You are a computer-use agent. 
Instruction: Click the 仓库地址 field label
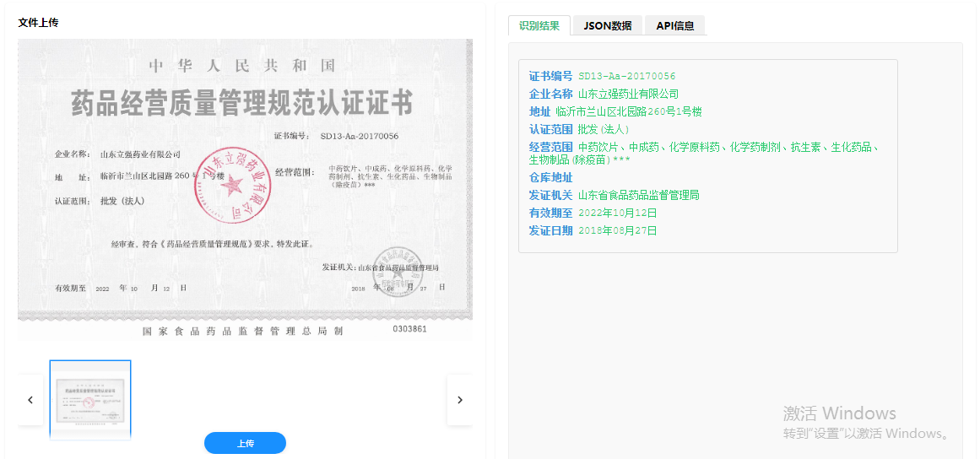pos(550,177)
